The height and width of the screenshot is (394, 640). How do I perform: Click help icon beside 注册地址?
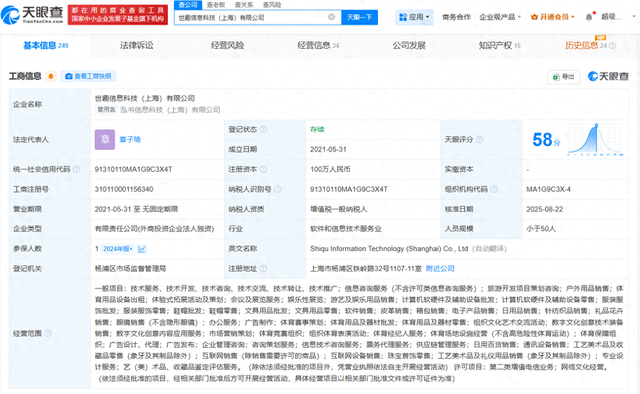point(263,269)
